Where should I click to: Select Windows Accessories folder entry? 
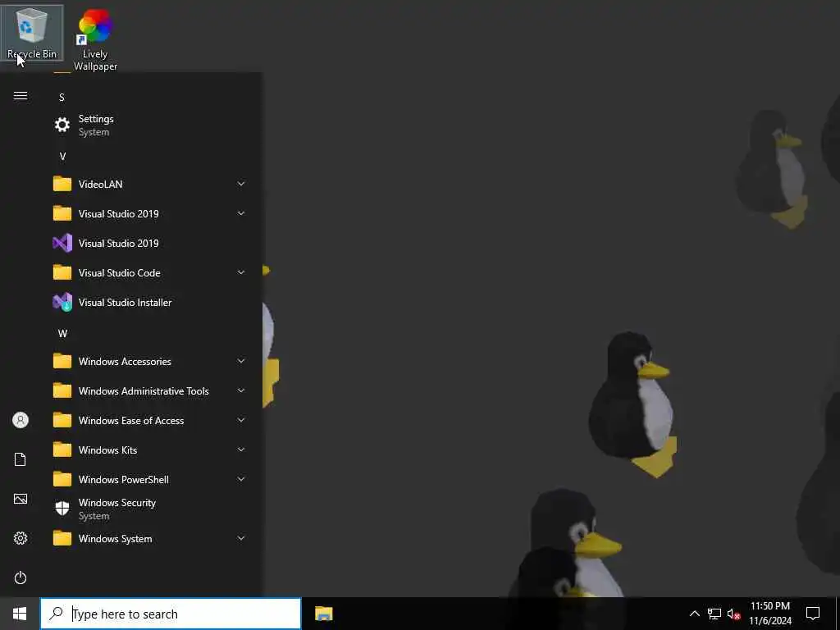pyautogui.click(x=151, y=362)
